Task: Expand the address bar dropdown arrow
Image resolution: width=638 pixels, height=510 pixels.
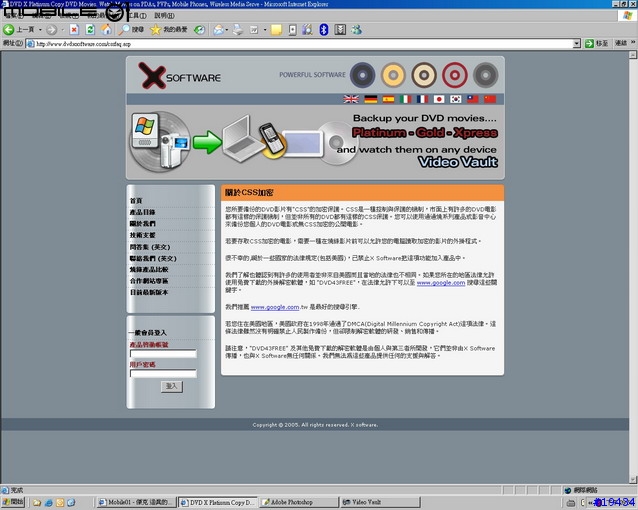Action: click(577, 44)
